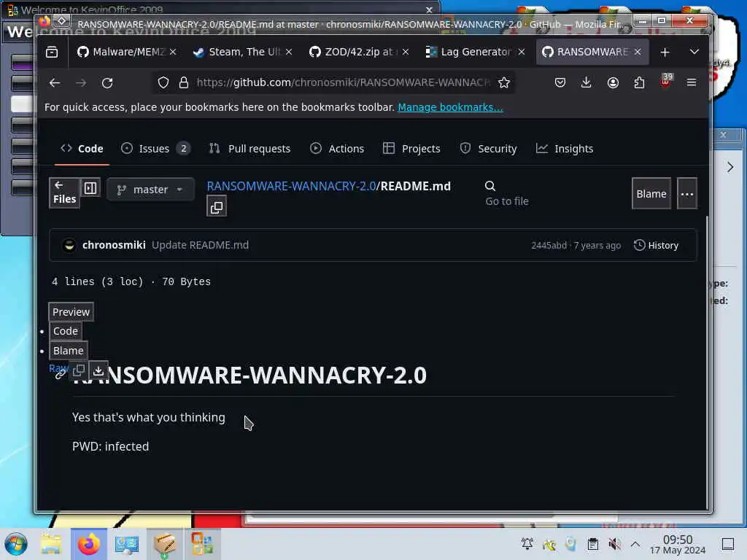The width and height of the screenshot is (747, 560).
Task: Open the Raw file link
Action: (58, 368)
